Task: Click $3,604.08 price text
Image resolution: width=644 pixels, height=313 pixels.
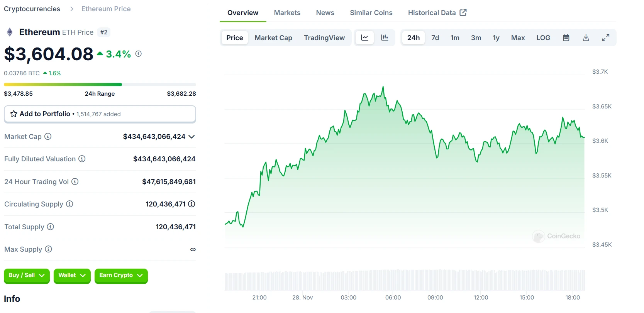Action: 49,54
